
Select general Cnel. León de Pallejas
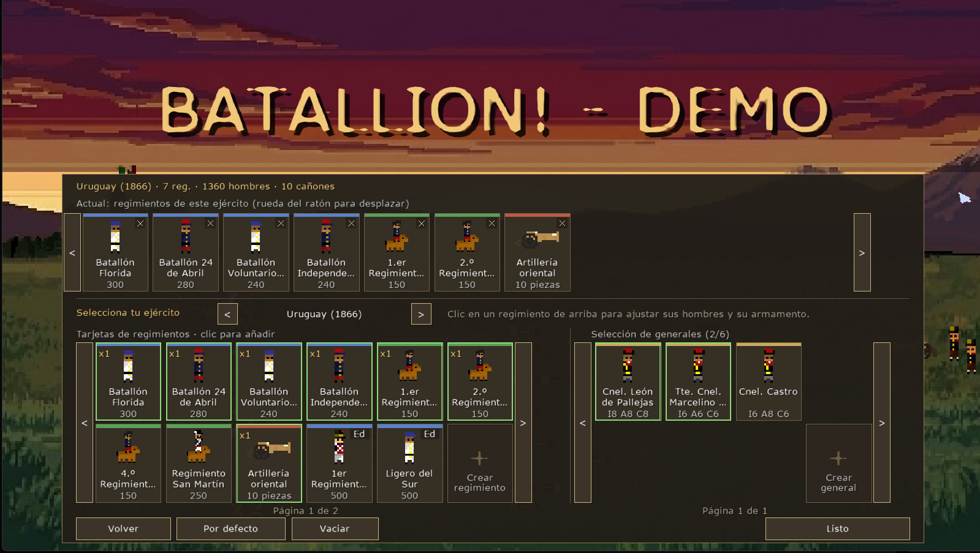tap(628, 382)
